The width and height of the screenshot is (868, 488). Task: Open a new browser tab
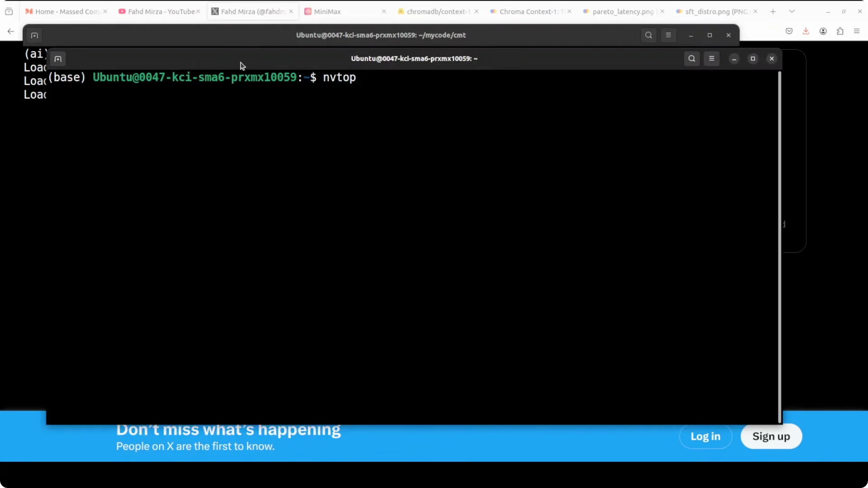click(x=773, y=12)
